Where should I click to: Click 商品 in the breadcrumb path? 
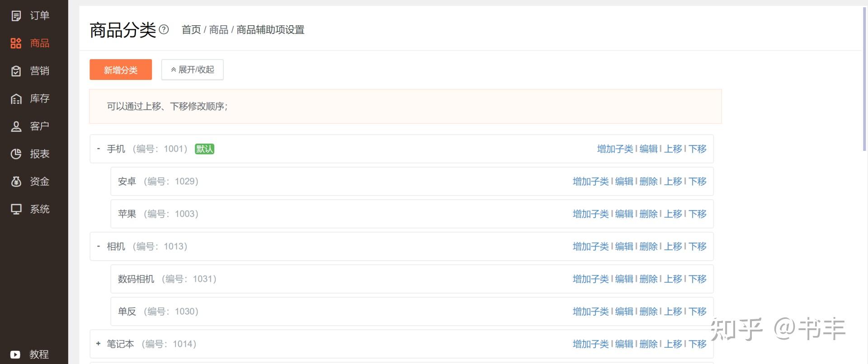coord(219,30)
